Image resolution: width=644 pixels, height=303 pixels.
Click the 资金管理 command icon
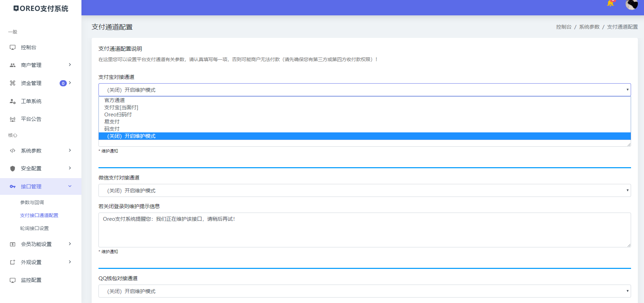click(x=13, y=83)
